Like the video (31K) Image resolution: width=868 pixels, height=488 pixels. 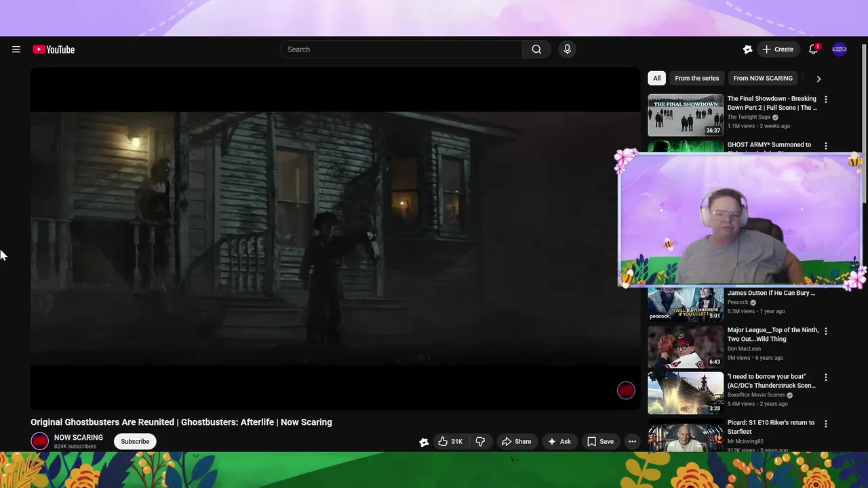[x=450, y=441]
